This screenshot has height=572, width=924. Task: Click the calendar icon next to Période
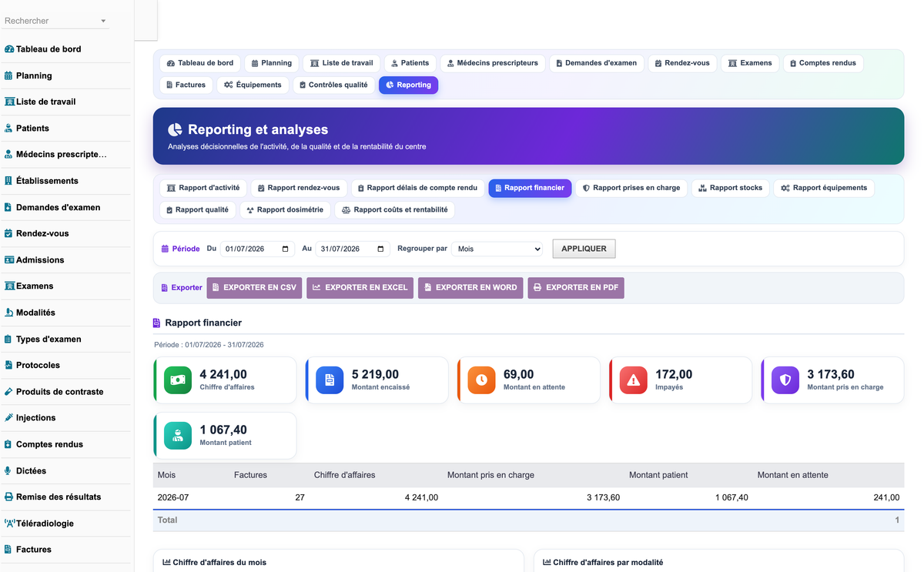coord(165,249)
